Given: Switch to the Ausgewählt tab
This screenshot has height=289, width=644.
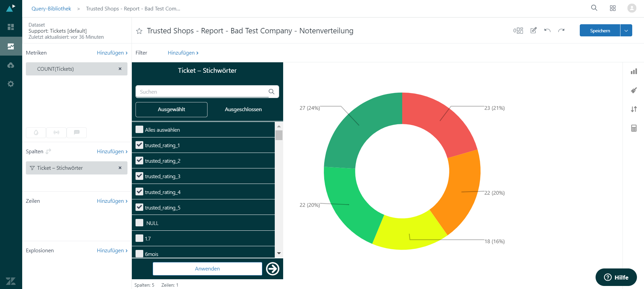Looking at the screenshot, I should (x=172, y=109).
